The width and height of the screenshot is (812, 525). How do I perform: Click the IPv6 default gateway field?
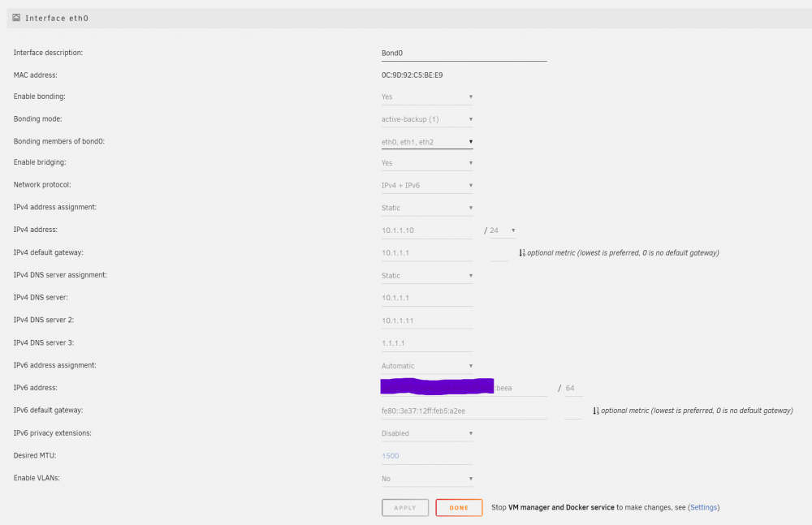coord(464,411)
